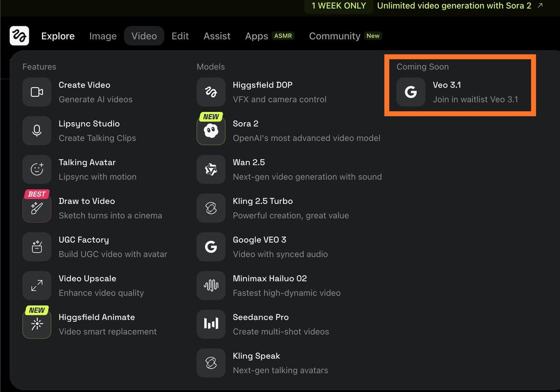Open the Explore menu item
560x392 pixels.
coord(58,36)
